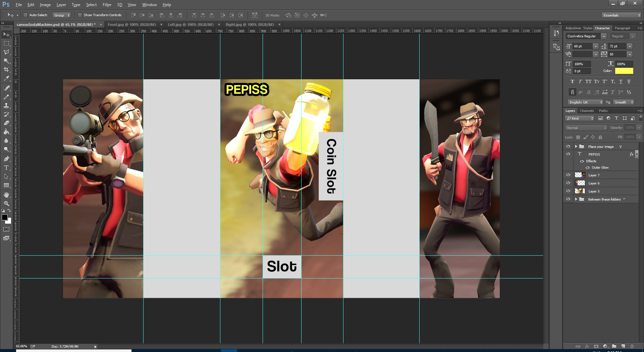Viewport: 644px width, 352px height.
Task: Switch to the Front.jpg document tab
Action: click(x=131, y=25)
